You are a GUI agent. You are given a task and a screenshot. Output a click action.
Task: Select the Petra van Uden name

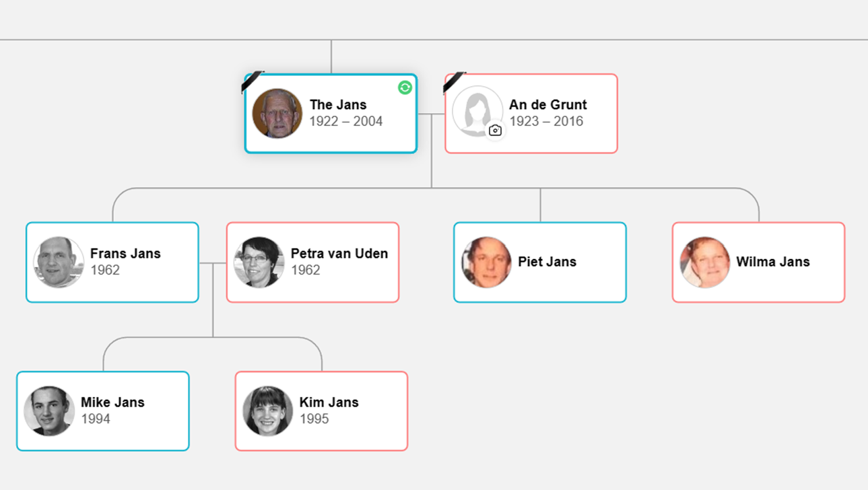click(339, 254)
